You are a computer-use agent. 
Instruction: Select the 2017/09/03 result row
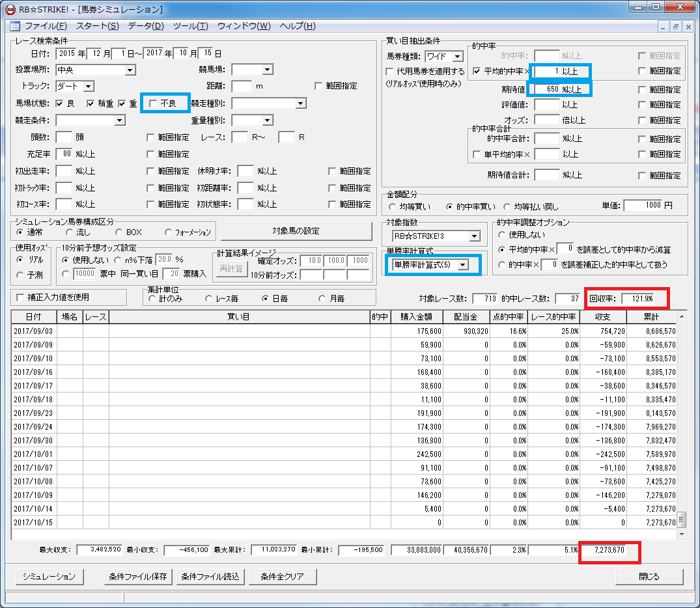(344, 331)
